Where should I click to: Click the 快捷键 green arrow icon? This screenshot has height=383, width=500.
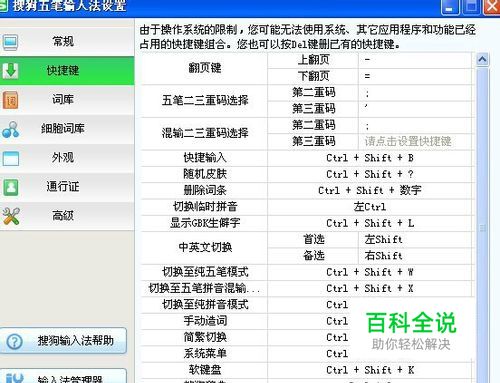click(10, 71)
